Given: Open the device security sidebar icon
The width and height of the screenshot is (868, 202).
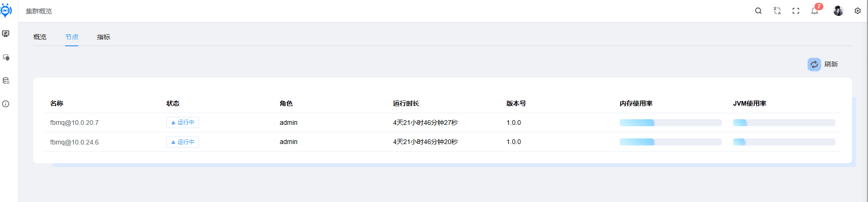Looking at the screenshot, I should coord(6,57).
